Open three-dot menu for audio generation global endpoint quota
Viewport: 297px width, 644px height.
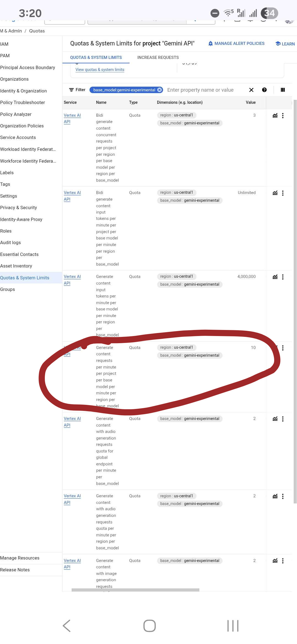click(283, 419)
